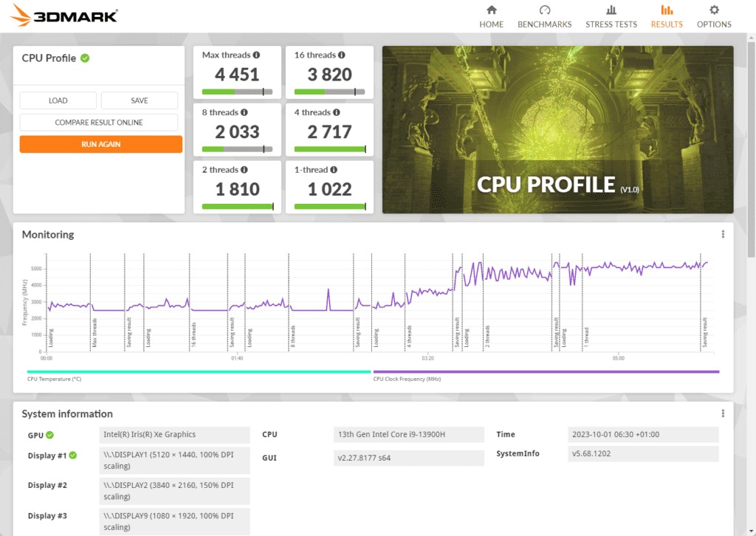Click the 1-thread info icon

pyautogui.click(x=334, y=170)
